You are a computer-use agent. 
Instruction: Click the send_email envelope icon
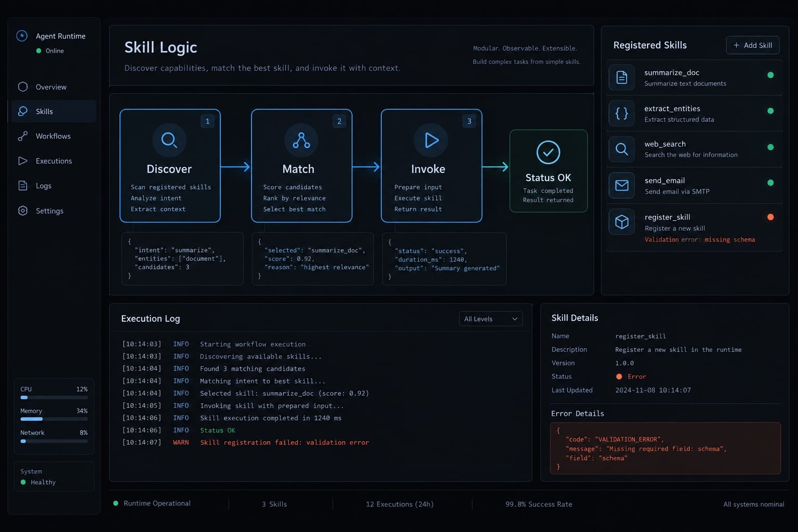coord(622,185)
